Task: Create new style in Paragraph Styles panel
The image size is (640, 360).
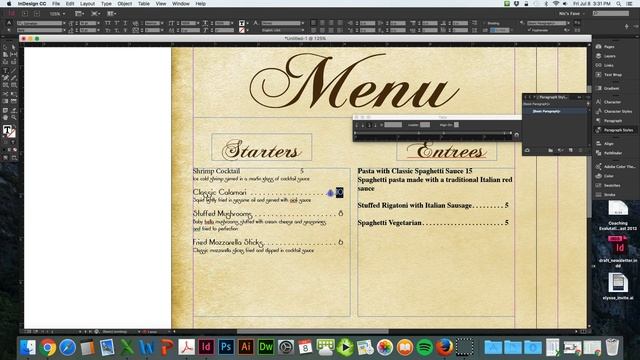Action: click(571, 150)
